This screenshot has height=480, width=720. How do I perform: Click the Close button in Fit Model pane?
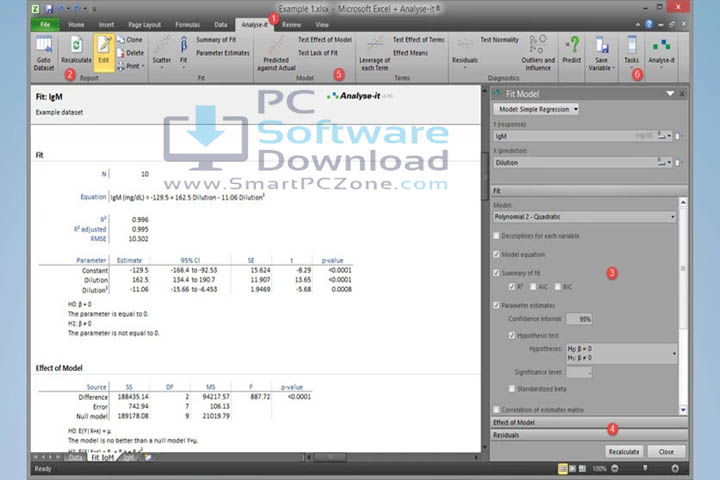(x=666, y=452)
